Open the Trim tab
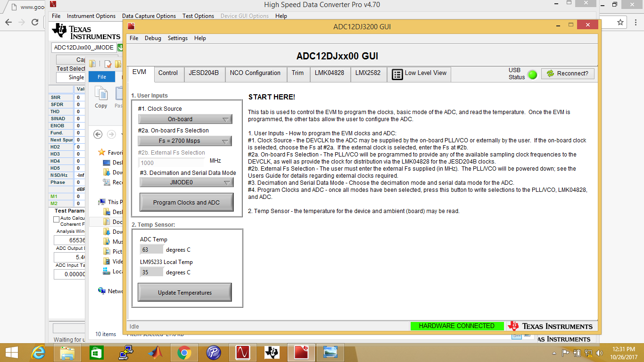644x362 pixels. (x=297, y=73)
